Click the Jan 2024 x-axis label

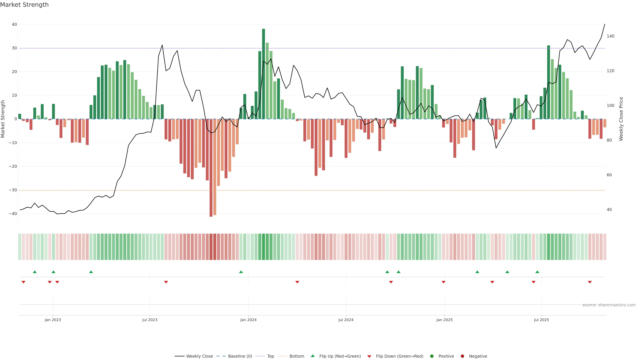tap(248, 320)
